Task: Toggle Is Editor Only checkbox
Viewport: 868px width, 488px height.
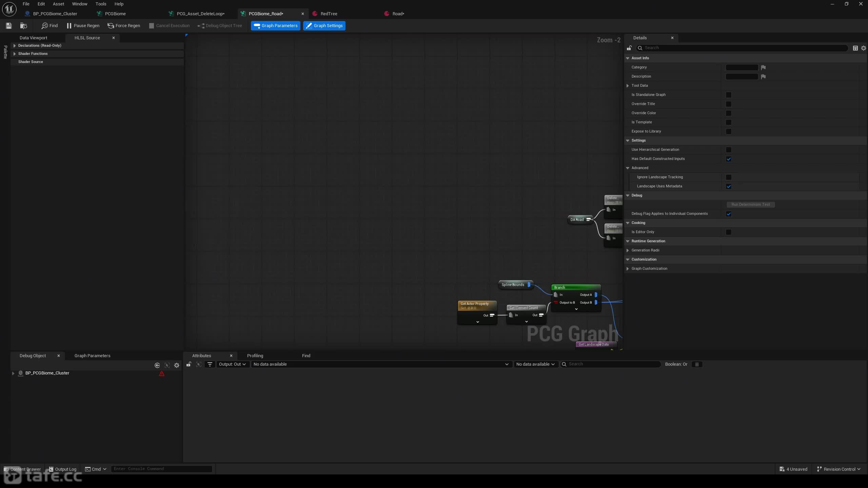Action: 728,232
